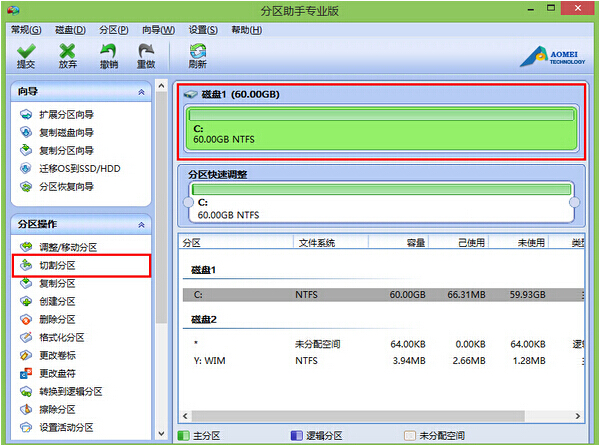The width and height of the screenshot is (599, 445).
Task: Open the 复制分区向导 wizard icon
Action: [x=26, y=150]
